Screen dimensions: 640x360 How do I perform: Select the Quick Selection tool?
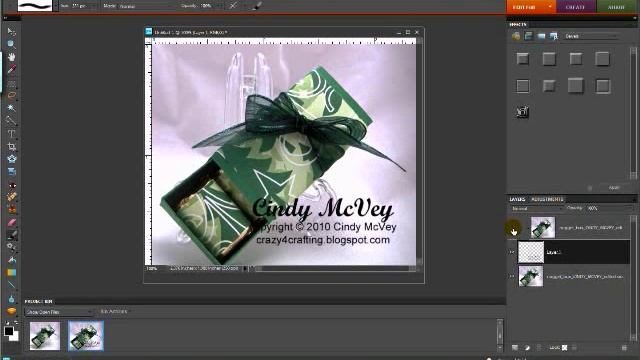click(11, 121)
